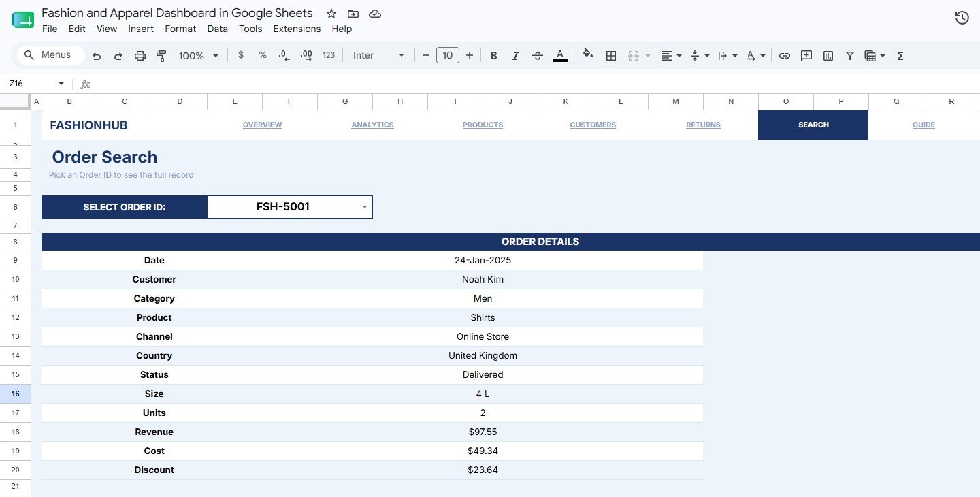980x497 pixels.
Task: Click the Insert chart icon
Action: (x=828, y=56)
